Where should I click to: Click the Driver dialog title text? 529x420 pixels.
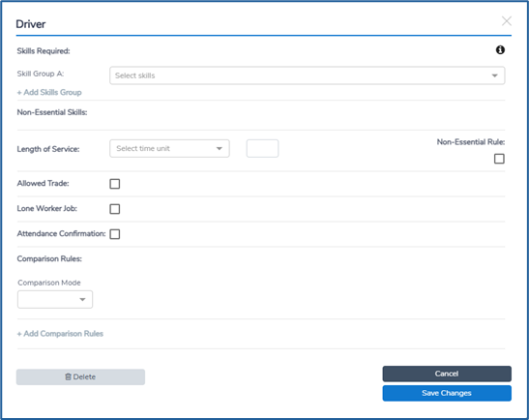(x=31, y=24)
